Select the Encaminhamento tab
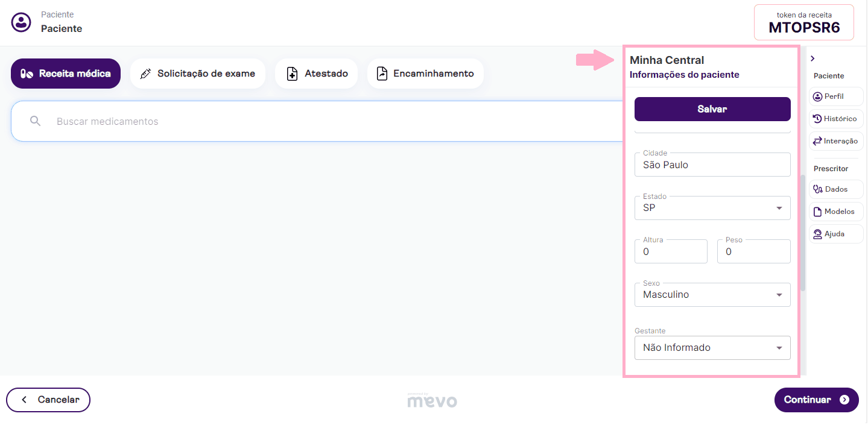The width and height of the screenshot is (868, 431). click(425, 74)
